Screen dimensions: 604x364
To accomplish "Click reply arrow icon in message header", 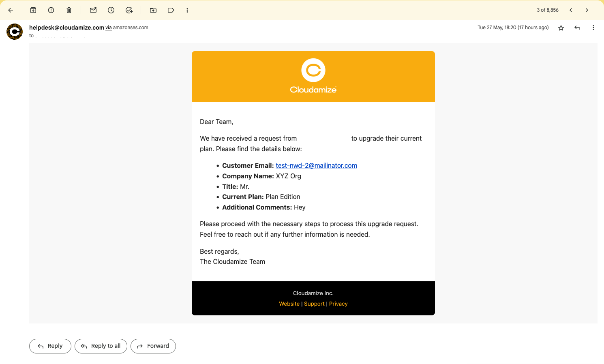I will (x=577, y=28).
